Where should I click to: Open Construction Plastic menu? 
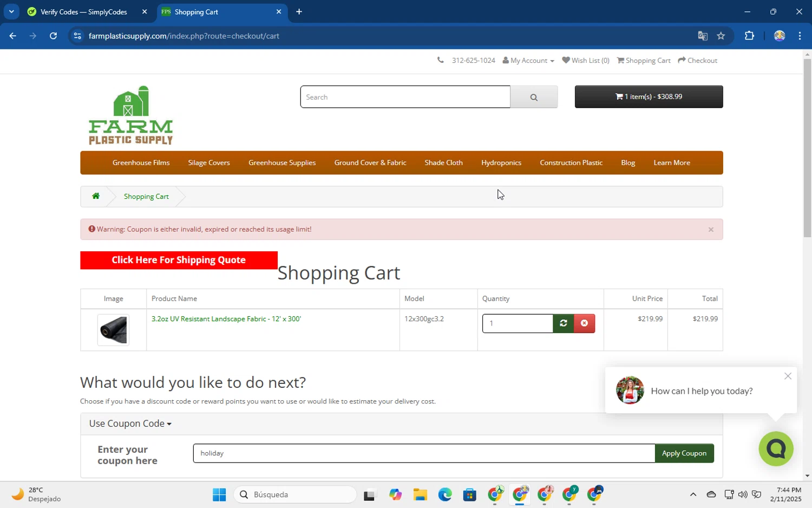571,162
